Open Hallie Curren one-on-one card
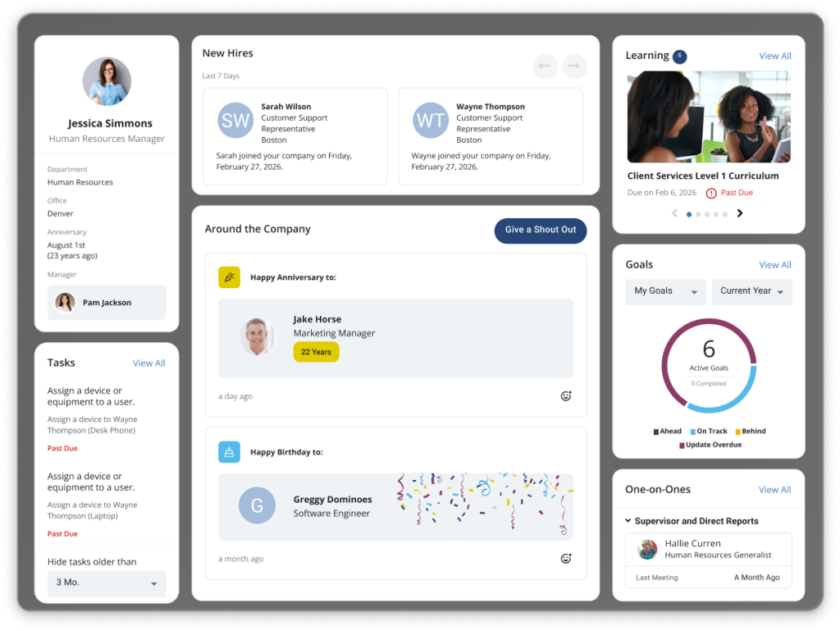Screen dimensions: 840x631 (x=709, y=560)
